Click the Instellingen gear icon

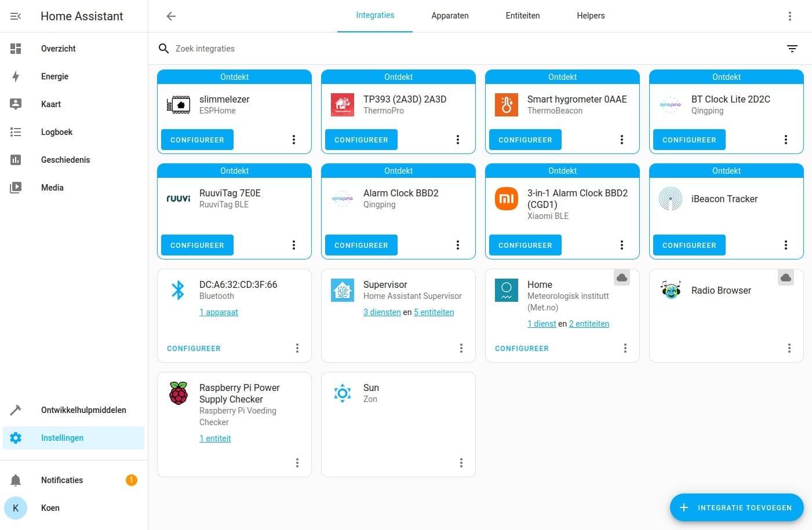coord(16,438)
